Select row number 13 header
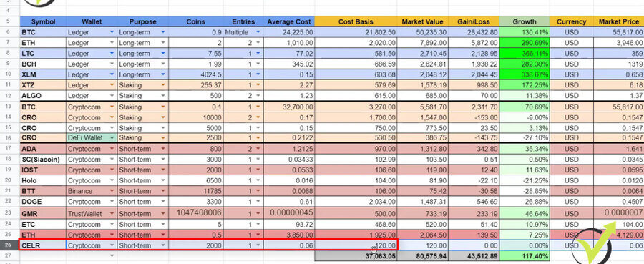The height and width of the screenshot is (264, 644). 8,107
